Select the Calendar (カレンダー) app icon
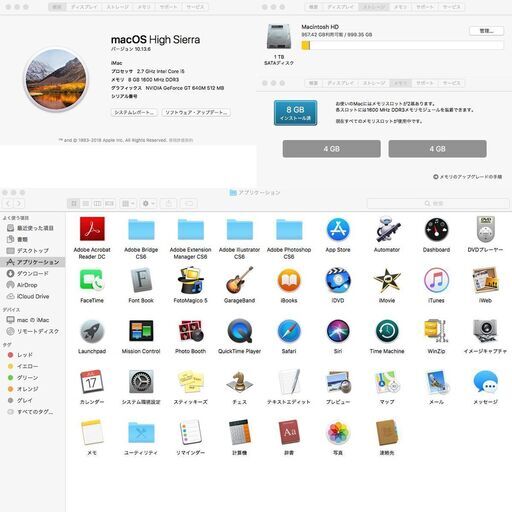 (92, 382)
